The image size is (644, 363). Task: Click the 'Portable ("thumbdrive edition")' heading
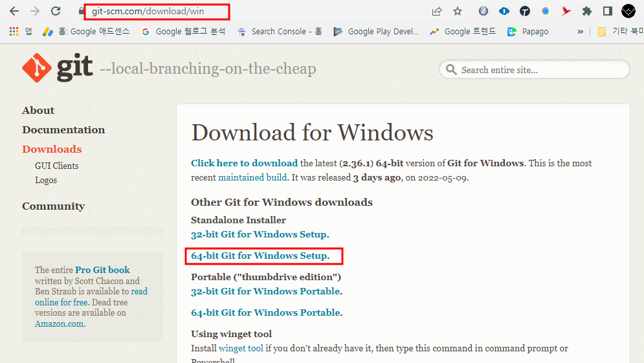click(x=266, y=277)
